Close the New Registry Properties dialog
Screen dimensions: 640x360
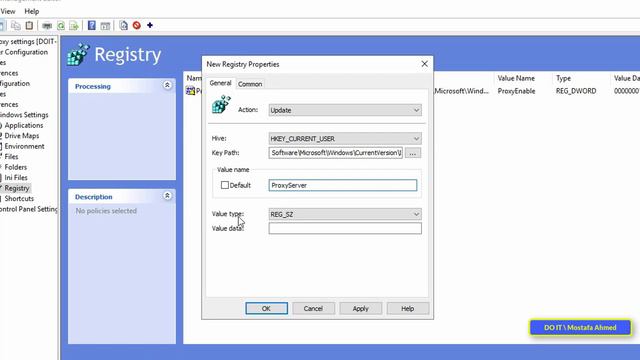tap(424, 64)
